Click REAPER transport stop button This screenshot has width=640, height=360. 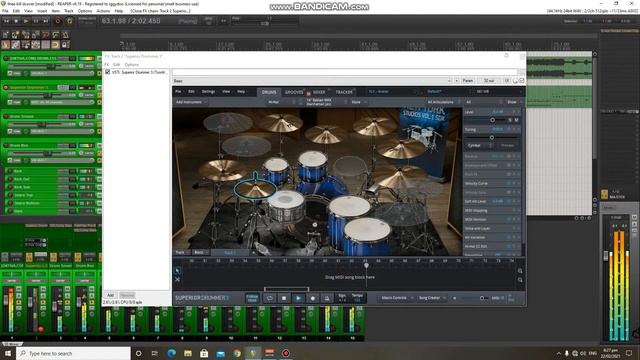(16, 21)
